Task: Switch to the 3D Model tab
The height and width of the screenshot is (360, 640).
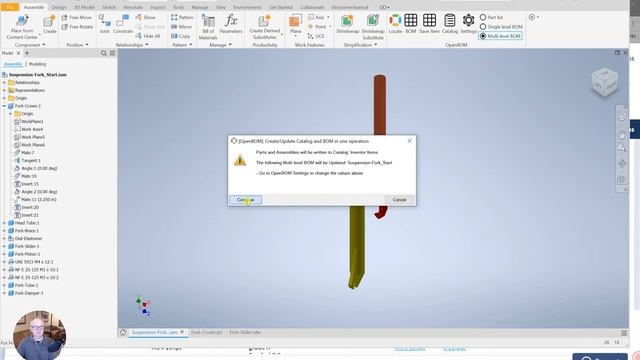Action: pos(84,7)
